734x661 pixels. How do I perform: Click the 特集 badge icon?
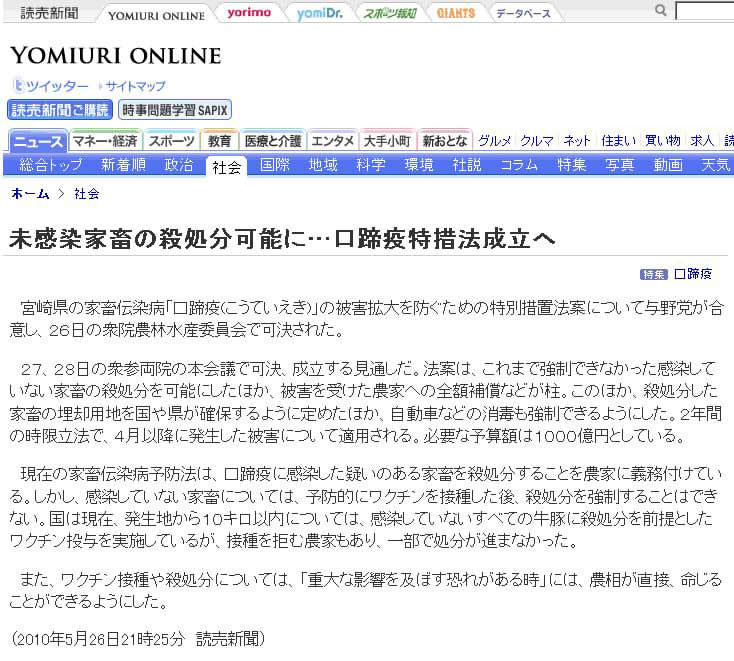click(x=654, y=274)
